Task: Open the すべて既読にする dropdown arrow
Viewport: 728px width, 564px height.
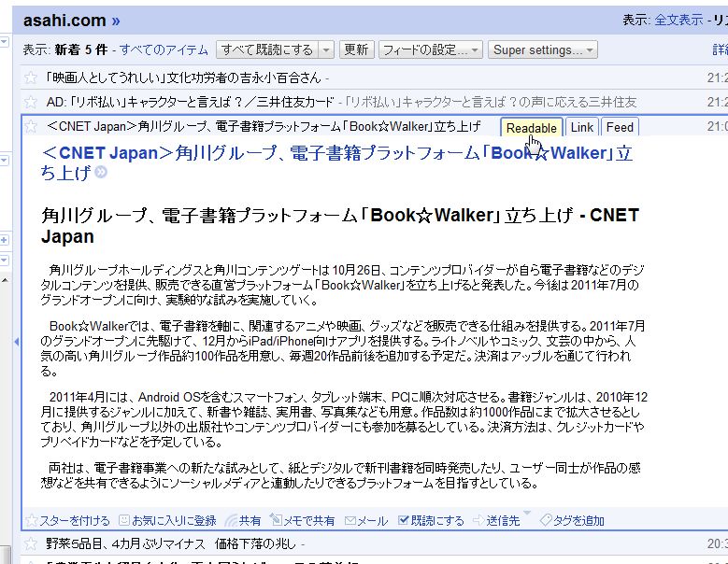Action: [326, 49]
